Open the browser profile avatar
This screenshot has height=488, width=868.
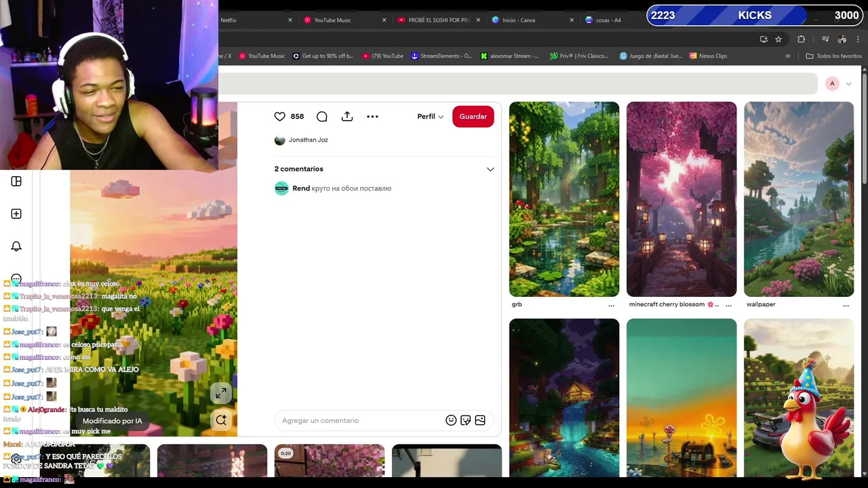click(x=842, y=39)
